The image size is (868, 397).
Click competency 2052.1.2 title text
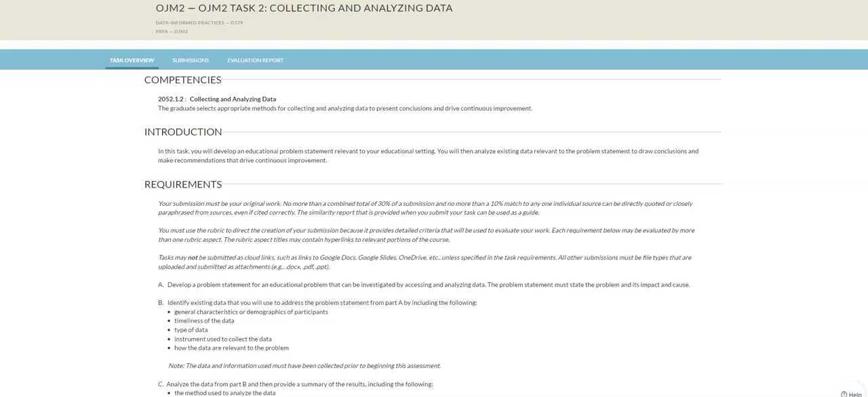pyautogui.click(x=217, y=99)
